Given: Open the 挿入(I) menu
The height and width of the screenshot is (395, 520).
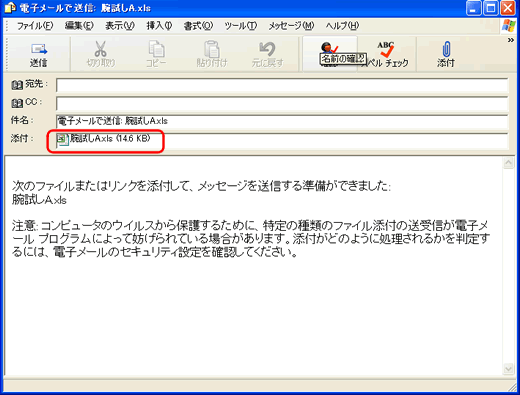Looking at the screenshot, I should pos(159,26).
